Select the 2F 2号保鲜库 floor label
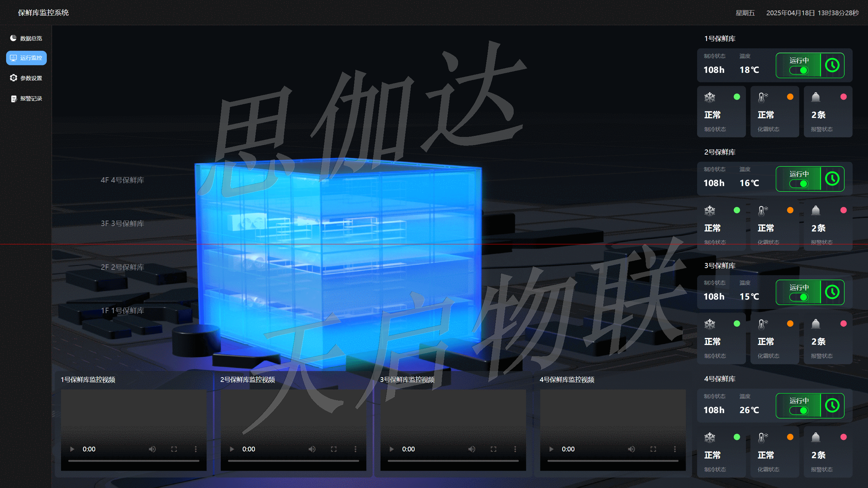868x488 pixels. point(122,267)
